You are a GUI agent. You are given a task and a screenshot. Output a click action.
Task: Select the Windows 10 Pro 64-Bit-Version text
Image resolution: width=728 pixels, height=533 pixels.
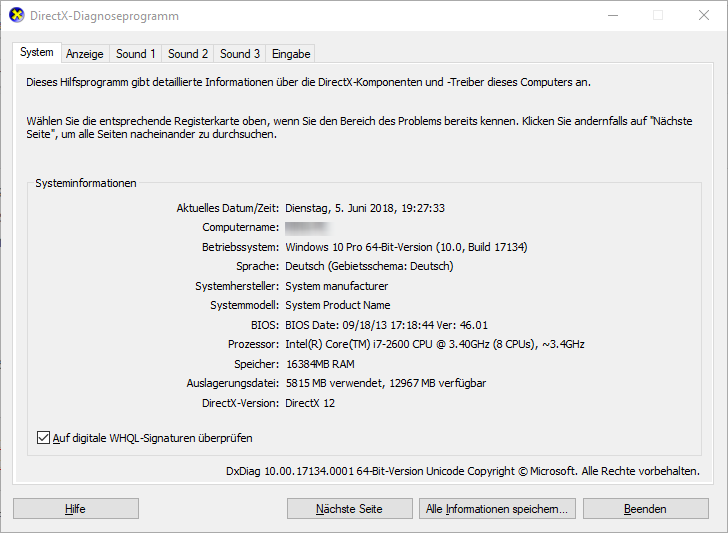pos(406,247)
